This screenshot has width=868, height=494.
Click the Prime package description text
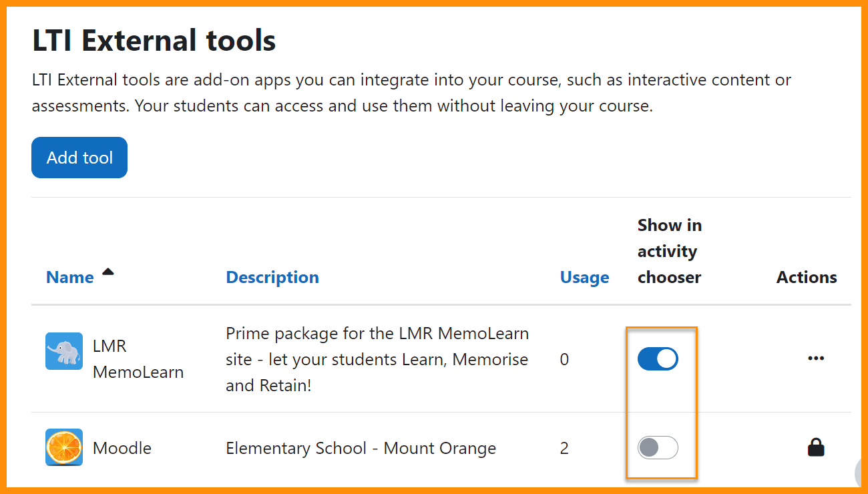[377, 359]
